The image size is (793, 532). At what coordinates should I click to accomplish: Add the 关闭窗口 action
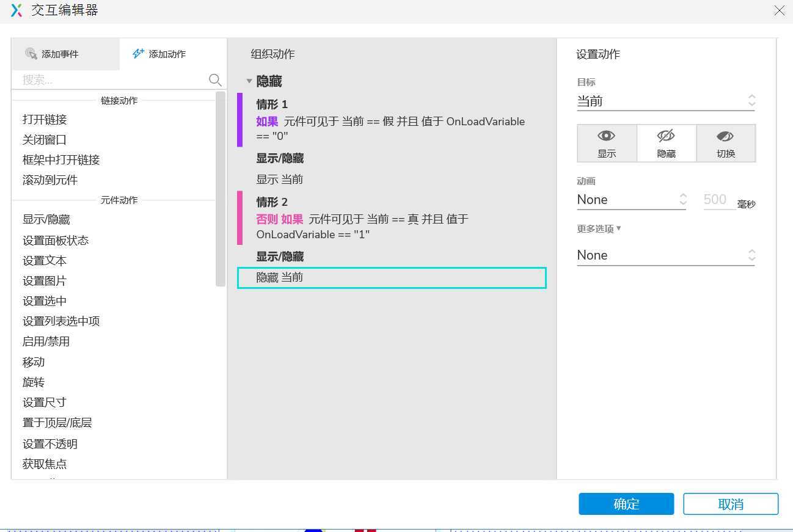pos(45,140)
